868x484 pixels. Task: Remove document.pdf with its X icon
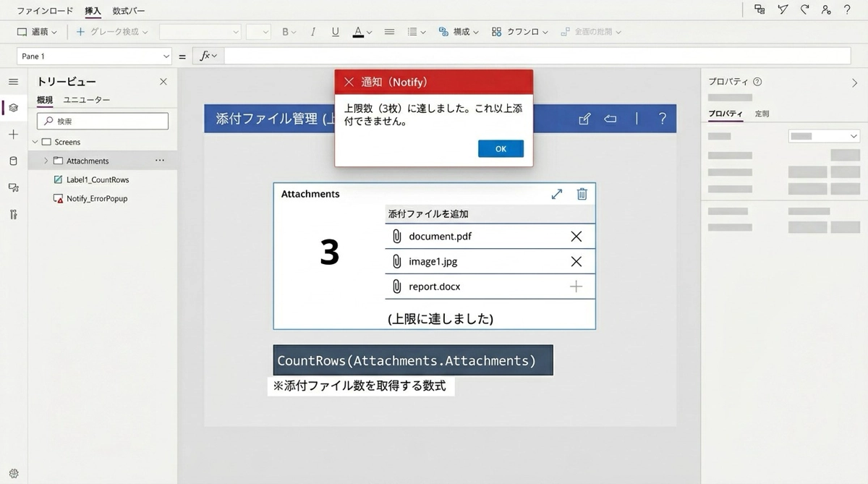(576, 236)
